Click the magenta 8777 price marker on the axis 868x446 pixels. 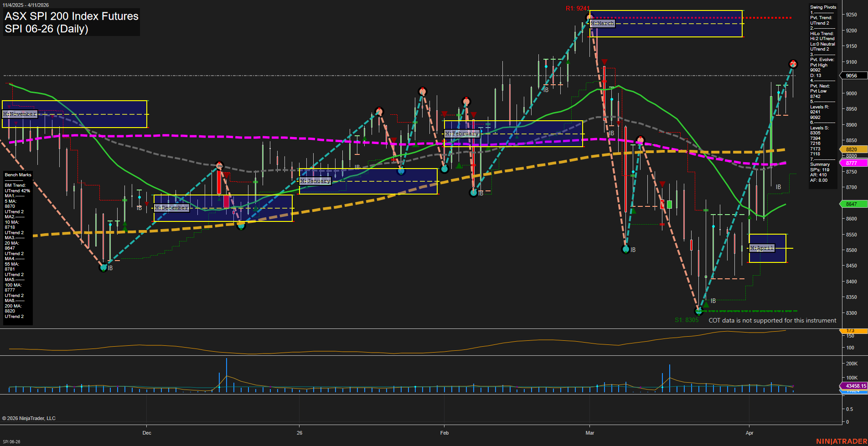pyautogui.click(x=851, y=163)
